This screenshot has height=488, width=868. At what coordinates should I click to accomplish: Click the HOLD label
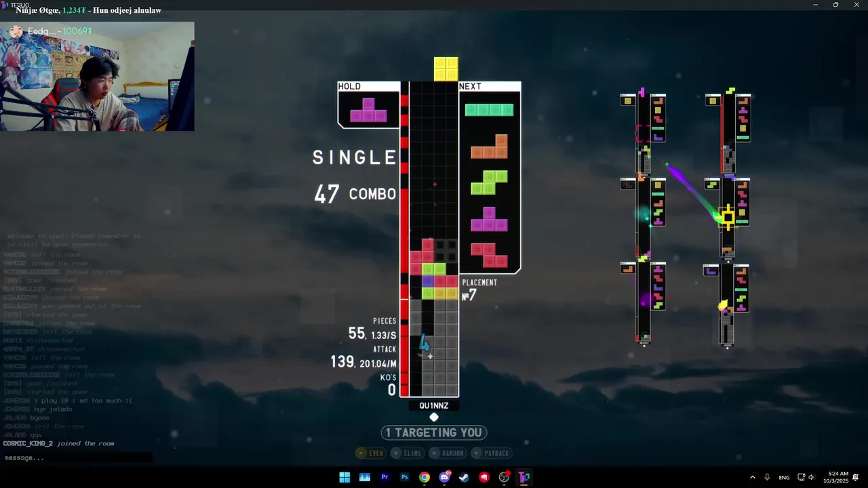[350, 86]
